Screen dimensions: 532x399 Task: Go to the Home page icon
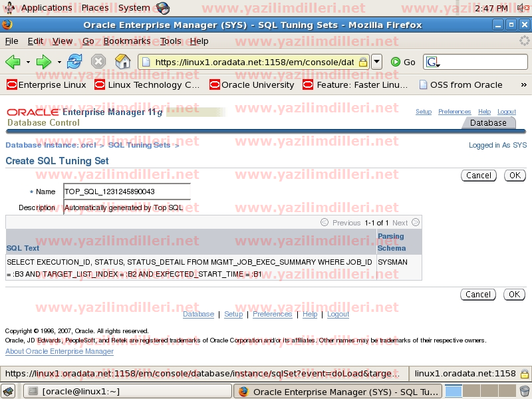coord(123,62)
